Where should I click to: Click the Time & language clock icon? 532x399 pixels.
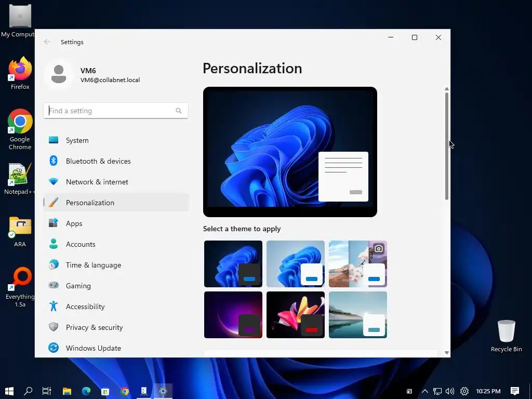54,264
